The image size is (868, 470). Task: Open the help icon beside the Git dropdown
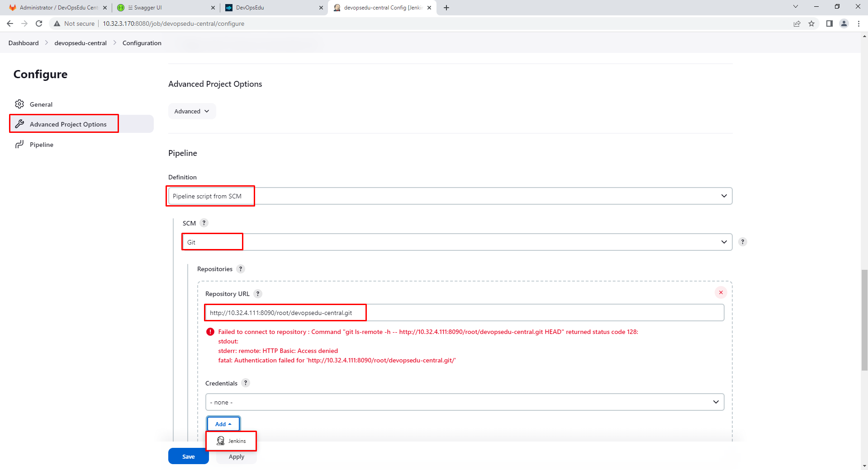point(742,242)
